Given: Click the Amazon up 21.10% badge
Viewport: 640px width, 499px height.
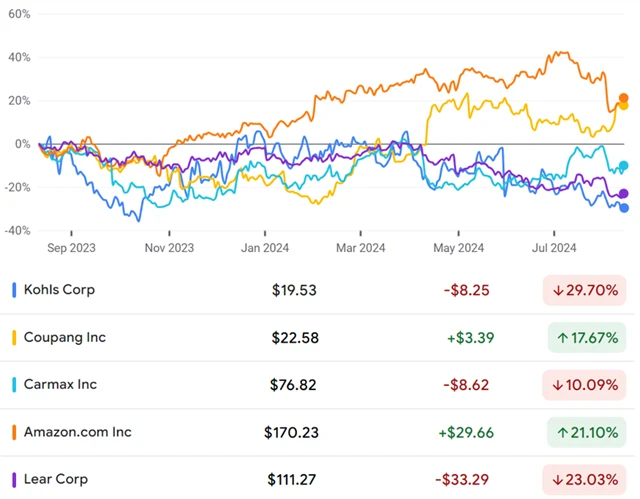Looking at the screenshot, I should pos(585,433).
